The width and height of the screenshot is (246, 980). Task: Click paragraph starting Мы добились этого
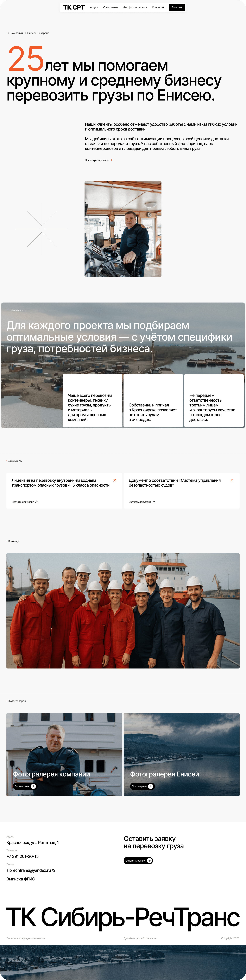157,144
